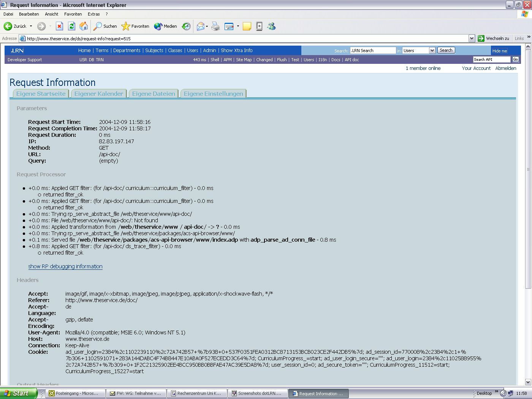Screen dimensions: 532x399
Task: Log out via the Abmelden link
Action: tap(506, 68)
